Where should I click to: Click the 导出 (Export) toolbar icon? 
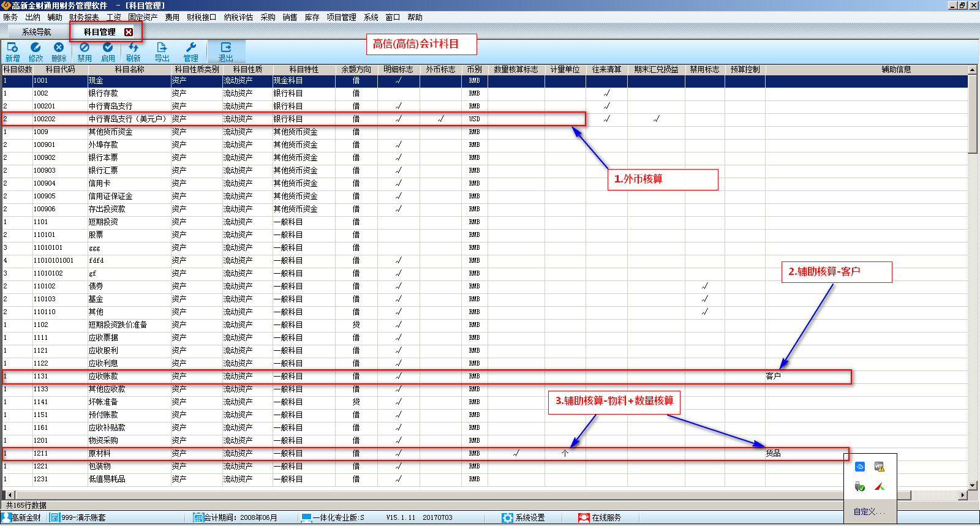tap(162, 51)
